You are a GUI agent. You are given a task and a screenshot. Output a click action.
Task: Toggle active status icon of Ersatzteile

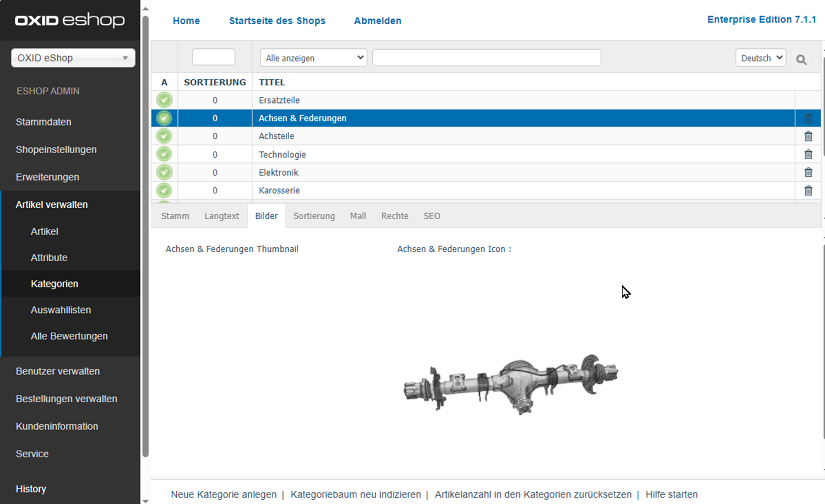(x=164, y=100)
